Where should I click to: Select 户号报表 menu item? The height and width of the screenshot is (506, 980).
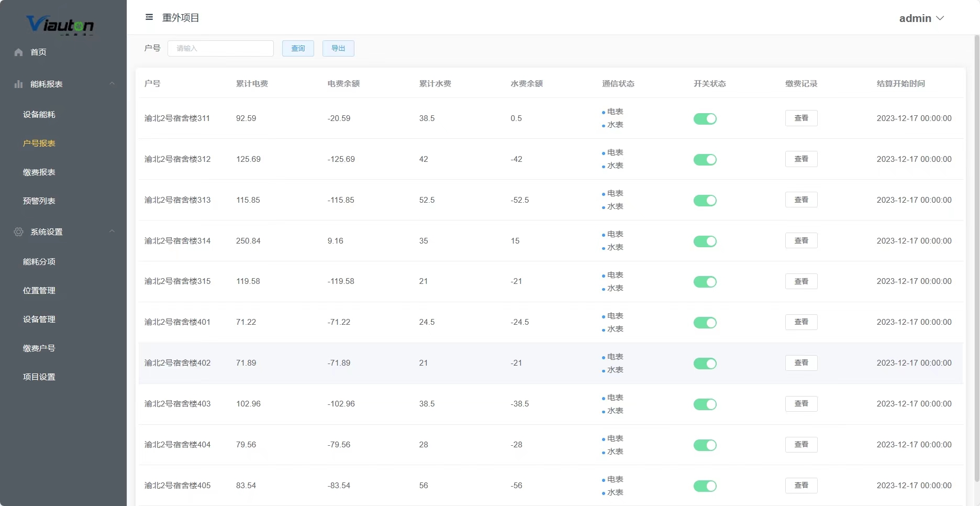click(39, 143)
